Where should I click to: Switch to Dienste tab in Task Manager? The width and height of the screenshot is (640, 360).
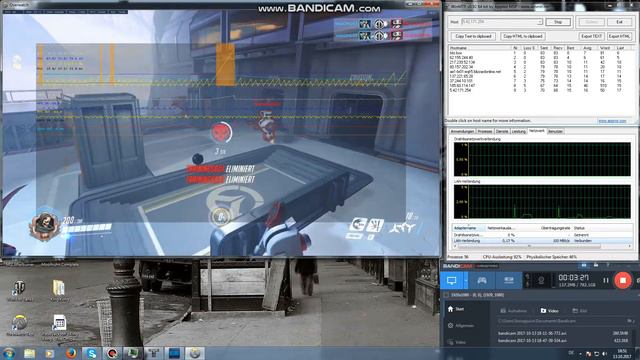click(502, 131)
